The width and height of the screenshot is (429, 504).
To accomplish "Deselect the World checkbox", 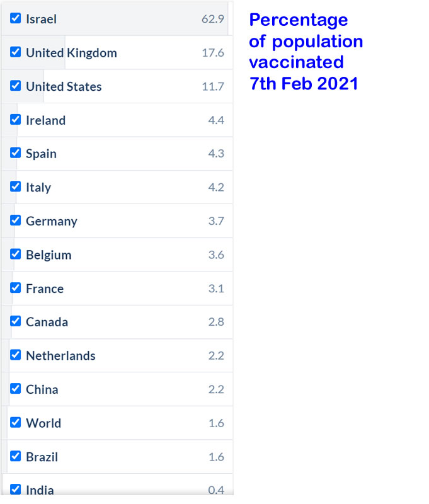I will (16, 422).
